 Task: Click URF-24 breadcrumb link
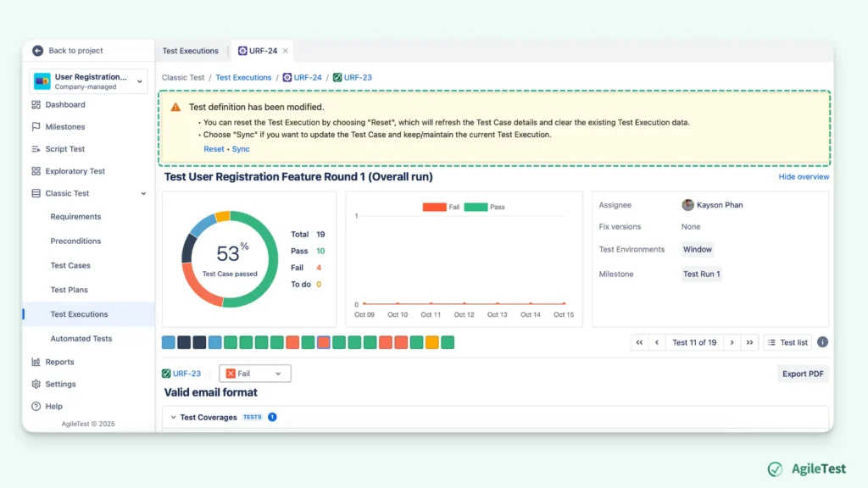click(303, 77)
